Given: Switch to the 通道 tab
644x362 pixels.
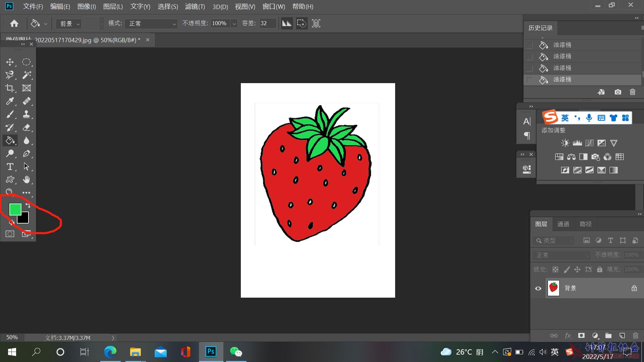Looking at the screenshot, I should pyautogui.click(x=563, y=224).
